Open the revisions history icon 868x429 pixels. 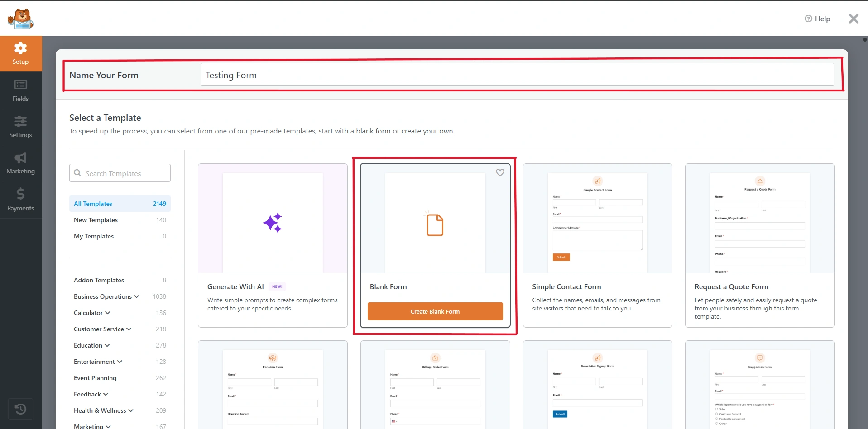(x=20, y=409)
